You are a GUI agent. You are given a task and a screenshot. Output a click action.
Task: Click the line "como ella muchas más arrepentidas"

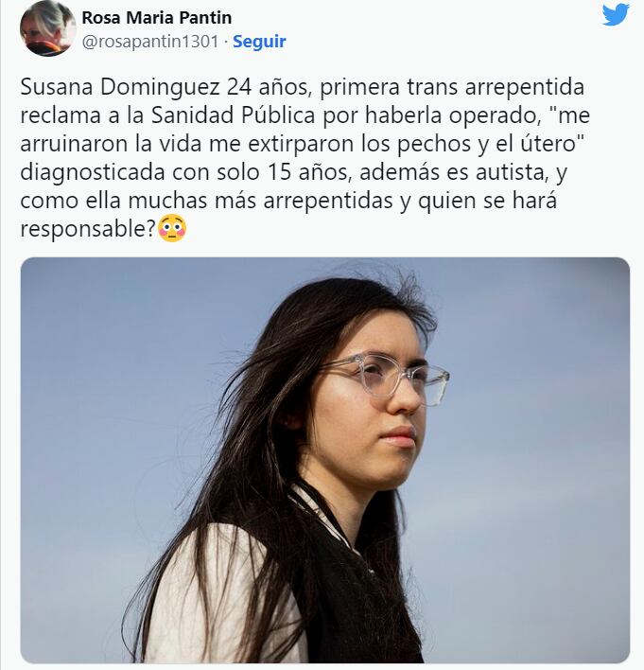206,201
